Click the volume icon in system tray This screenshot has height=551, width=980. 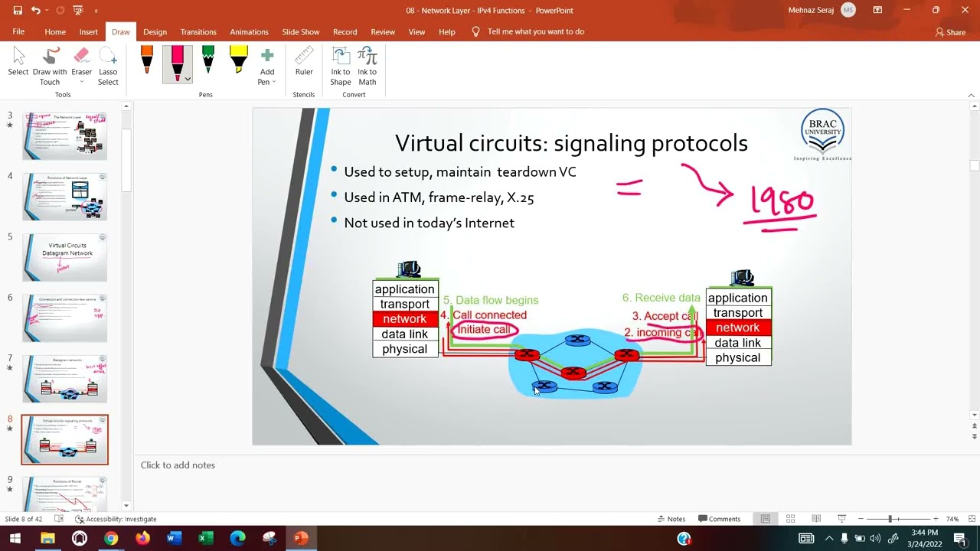tap(875, 539)
